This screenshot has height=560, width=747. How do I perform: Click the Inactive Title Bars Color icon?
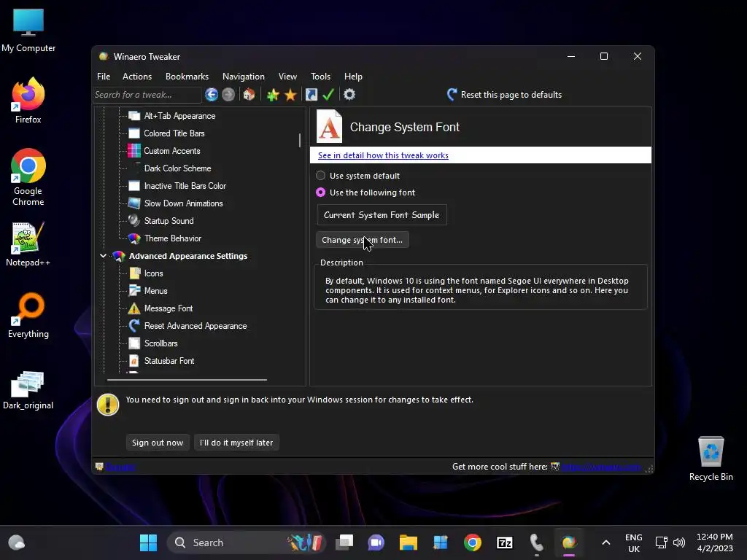(x=134, y=186)
